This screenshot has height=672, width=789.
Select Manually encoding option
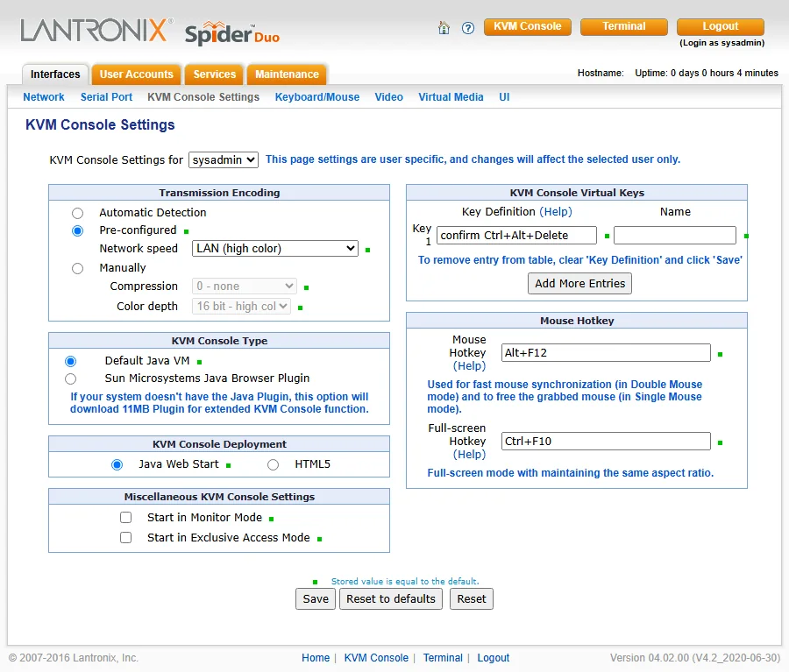click(x=77, y=269)
